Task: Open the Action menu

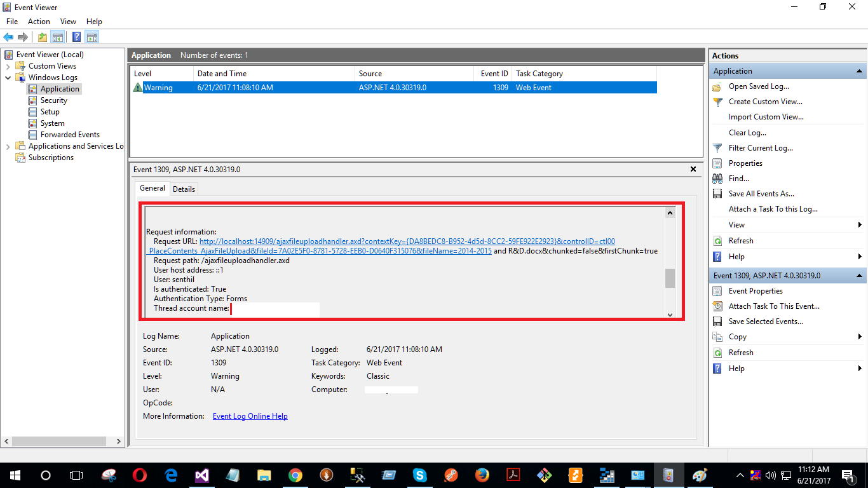Action: 39,21
